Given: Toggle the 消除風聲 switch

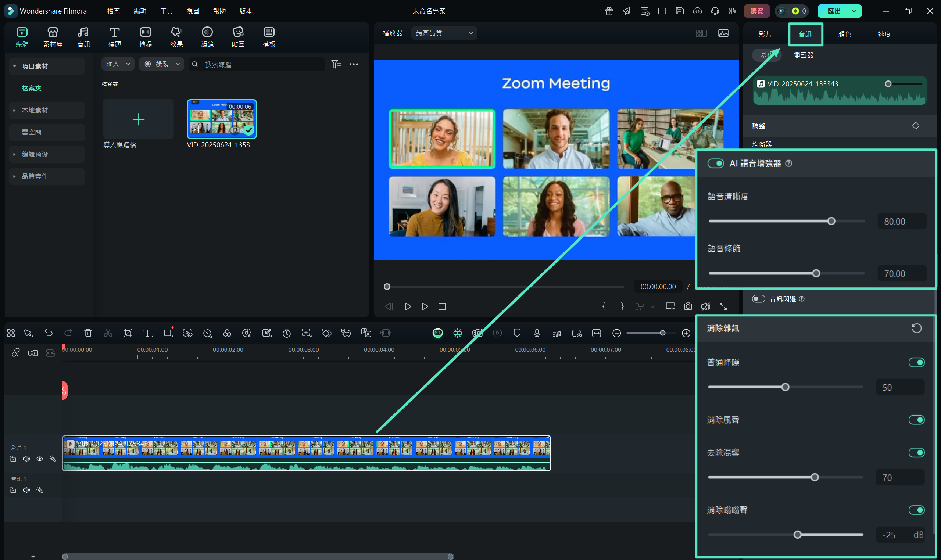Looking at the screenshot, I should point(916,420).
